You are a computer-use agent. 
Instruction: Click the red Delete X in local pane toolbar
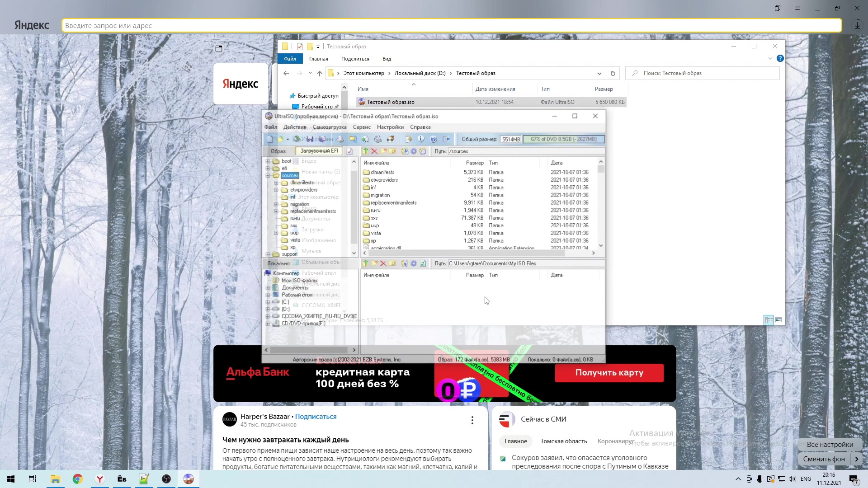click(383, 263)
